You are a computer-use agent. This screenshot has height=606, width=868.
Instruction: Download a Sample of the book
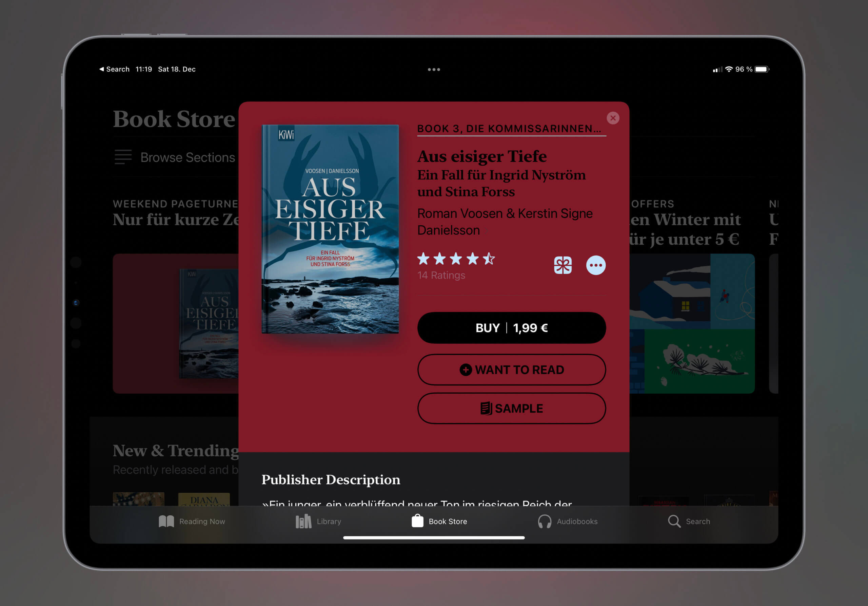tap(511, 409)
